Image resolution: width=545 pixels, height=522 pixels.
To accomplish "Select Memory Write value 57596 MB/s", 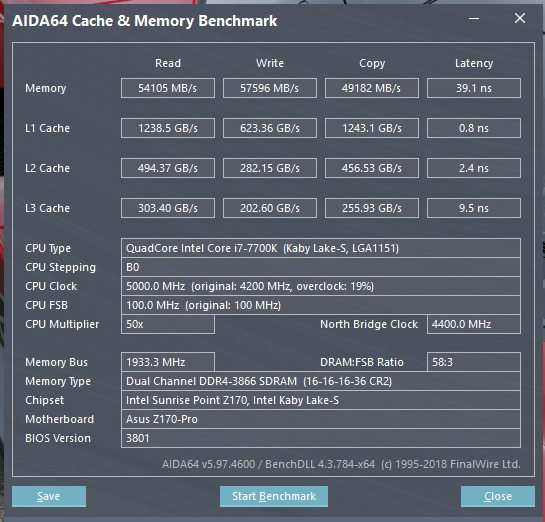I will pos(270,88).
